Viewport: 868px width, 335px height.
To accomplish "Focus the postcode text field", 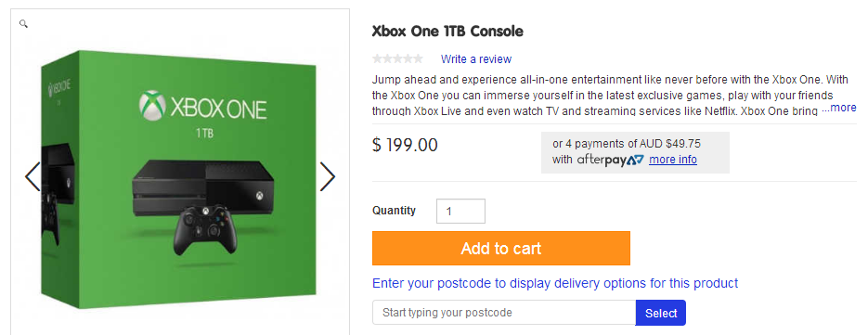I will (504, 313).
